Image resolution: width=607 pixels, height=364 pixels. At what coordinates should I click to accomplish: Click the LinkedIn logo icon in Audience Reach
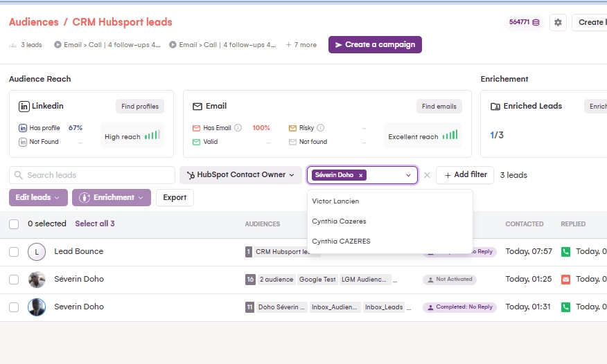point(24,107)
